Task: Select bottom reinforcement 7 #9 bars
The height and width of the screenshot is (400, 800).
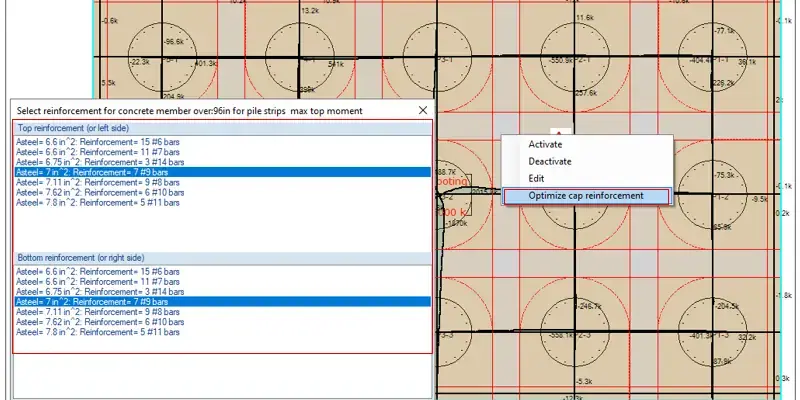Action: [x=222, y=302]
